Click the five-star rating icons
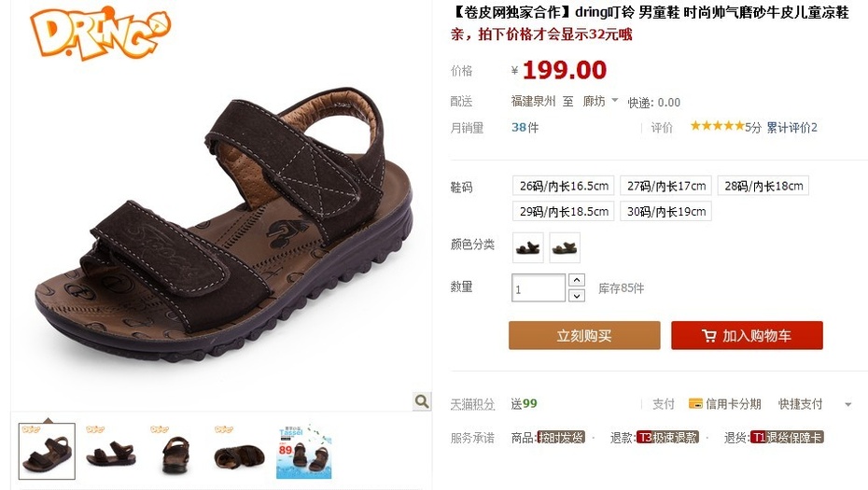 (718, 126)
